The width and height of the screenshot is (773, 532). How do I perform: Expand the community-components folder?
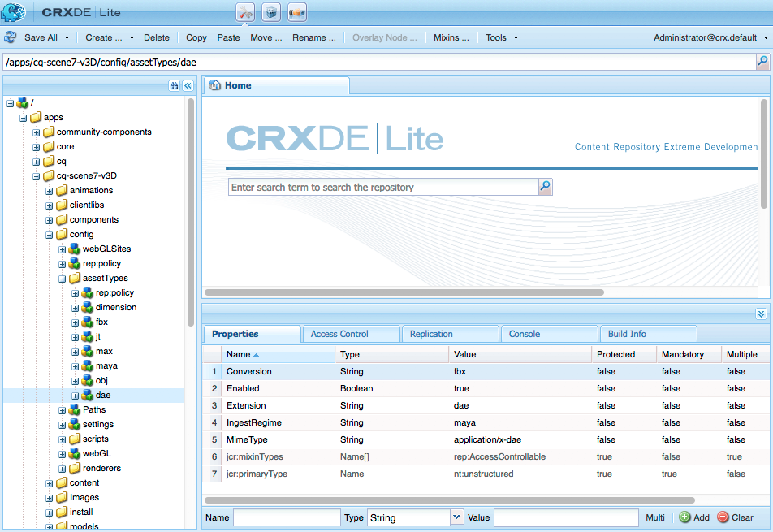point(36,132)
